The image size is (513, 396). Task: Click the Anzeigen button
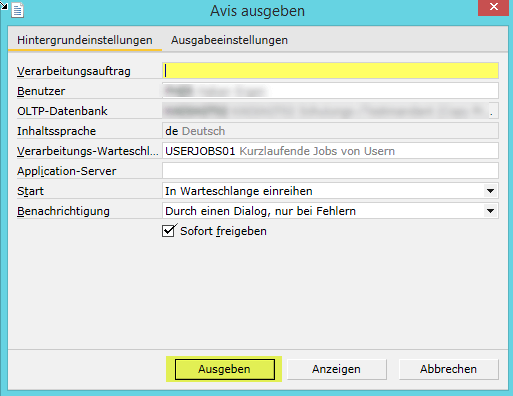coord(336,369)
